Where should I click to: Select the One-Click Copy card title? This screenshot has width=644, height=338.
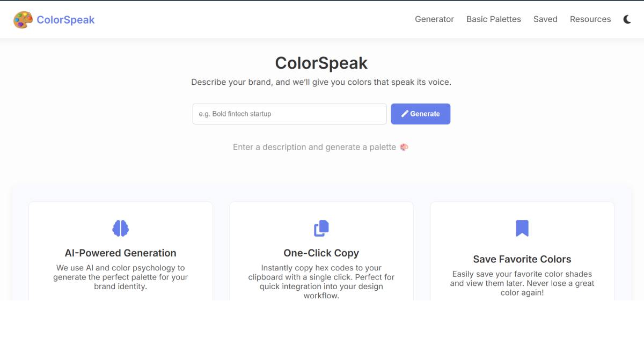(x=321, y=253)
